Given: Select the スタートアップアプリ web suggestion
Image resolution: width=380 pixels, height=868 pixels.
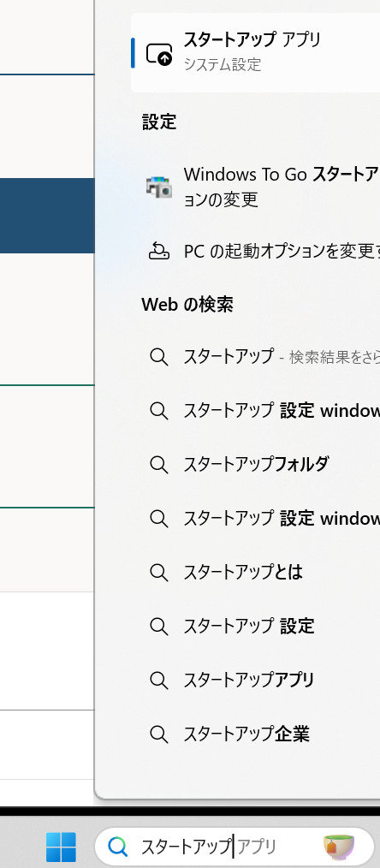Looking at the screenshot, I should (x=256, y=679).
